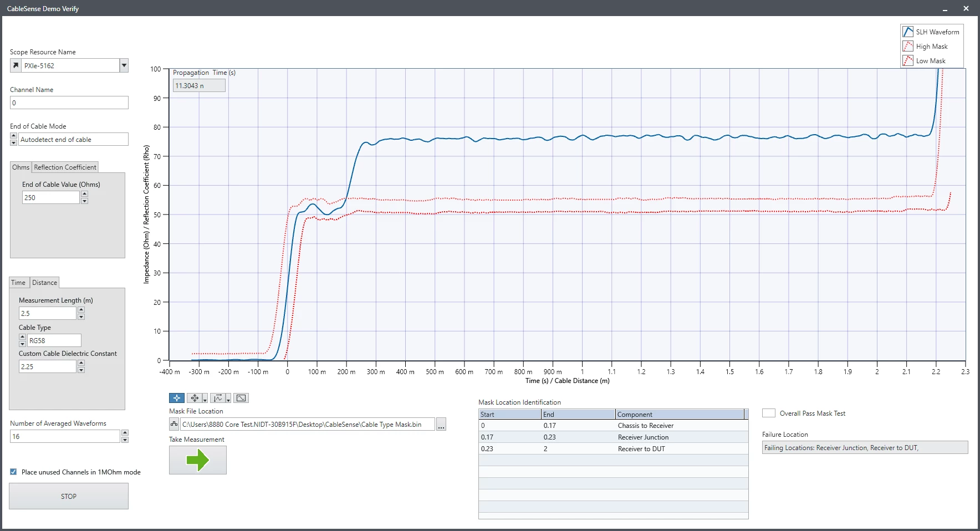Screen dimensions: 980x531
Task: Select the Receiver to DUT table row
Action: pyautogui.click(x=613, y=449)
